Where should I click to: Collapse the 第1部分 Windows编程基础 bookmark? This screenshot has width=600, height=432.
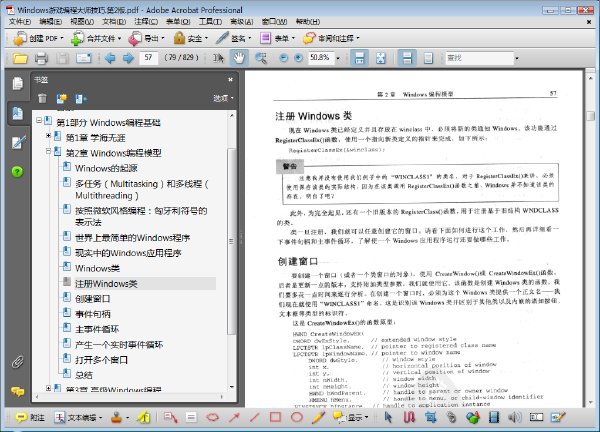click(39, 121)
